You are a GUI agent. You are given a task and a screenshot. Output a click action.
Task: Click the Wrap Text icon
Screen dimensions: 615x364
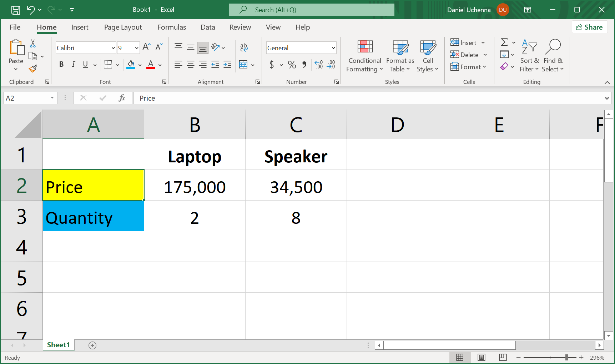click(x=244, y=47)
